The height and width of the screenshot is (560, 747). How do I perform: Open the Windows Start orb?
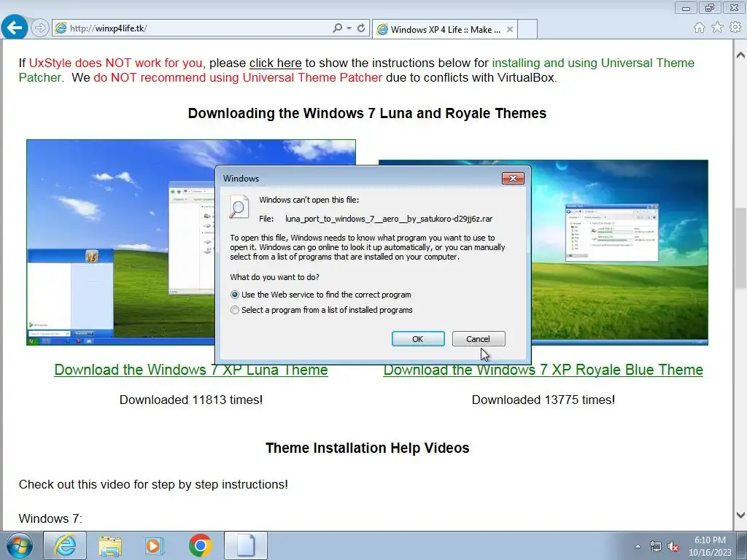click(x=20, y=545)
